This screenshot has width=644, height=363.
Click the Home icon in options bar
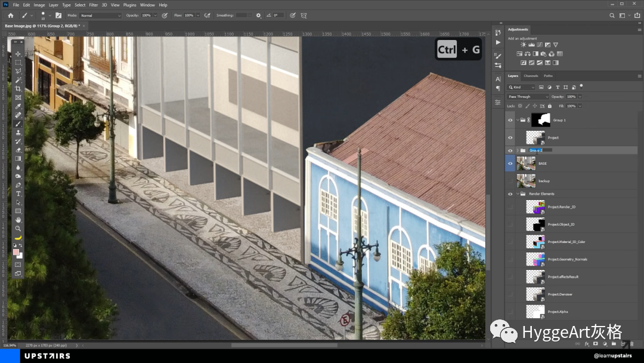11,15
